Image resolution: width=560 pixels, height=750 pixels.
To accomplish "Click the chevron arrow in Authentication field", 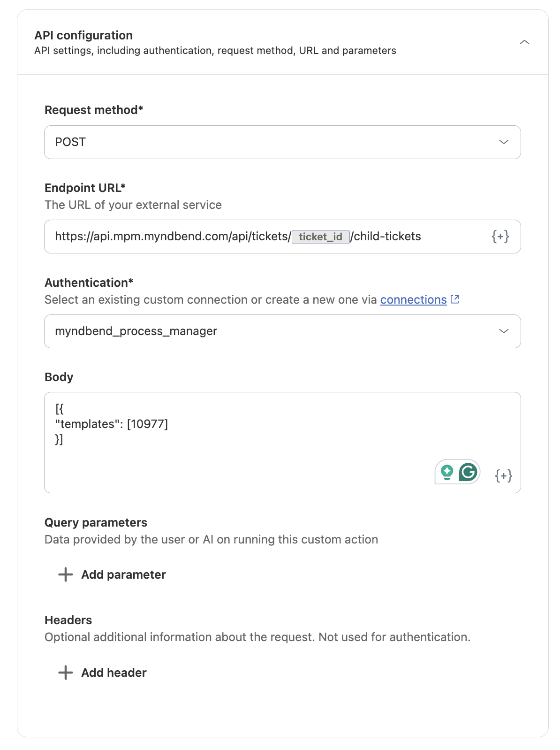I will [504, 331].
